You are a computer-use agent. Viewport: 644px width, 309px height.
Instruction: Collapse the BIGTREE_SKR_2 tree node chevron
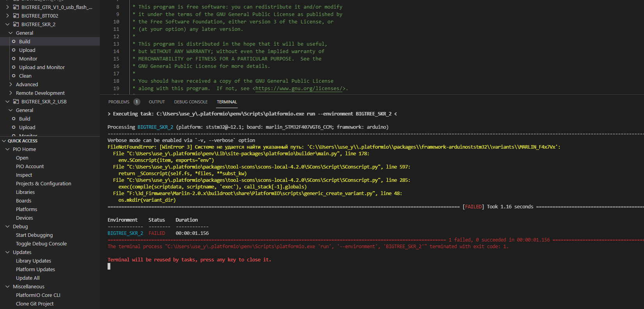7,24
